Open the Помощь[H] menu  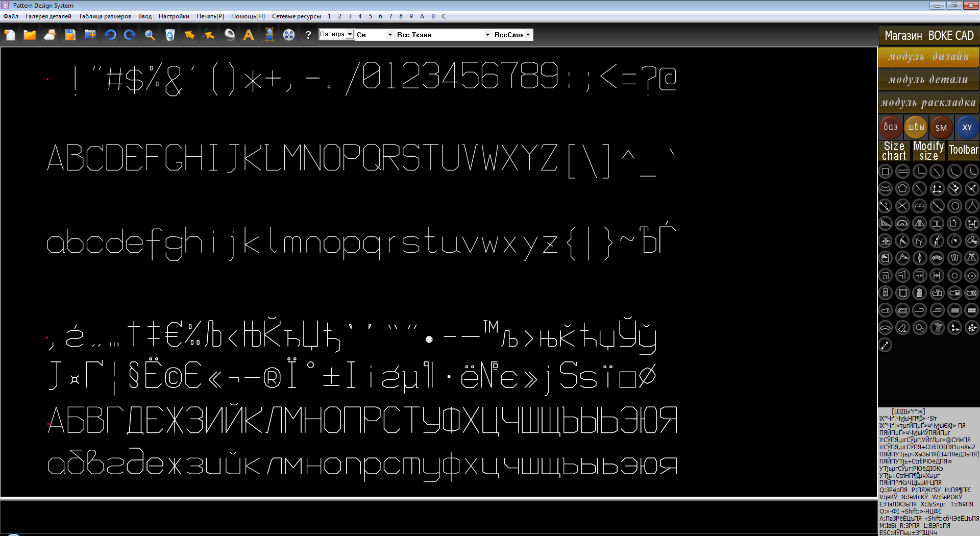(248, 16)
